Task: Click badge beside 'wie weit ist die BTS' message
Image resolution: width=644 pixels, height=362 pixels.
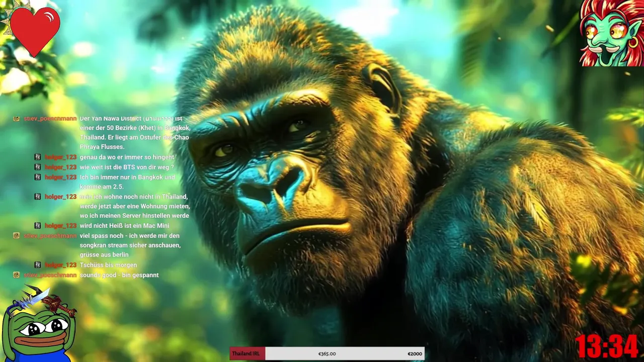Action: click(x=37, y=167)
